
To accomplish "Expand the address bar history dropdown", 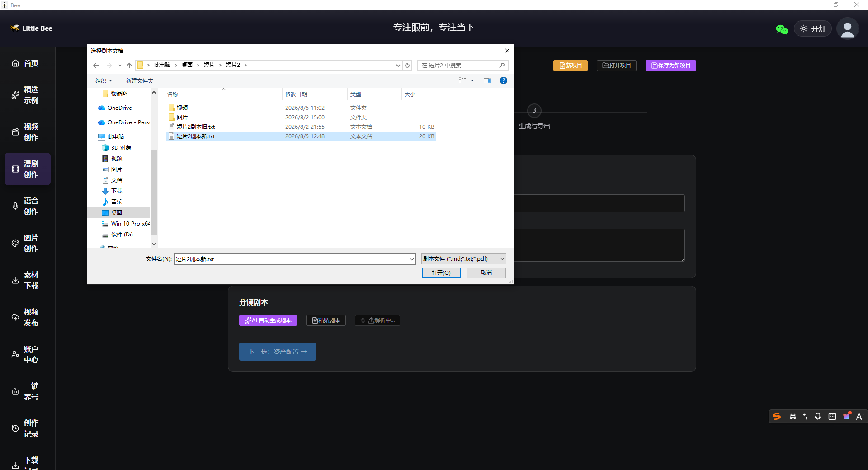I will (x=398, y=66).
